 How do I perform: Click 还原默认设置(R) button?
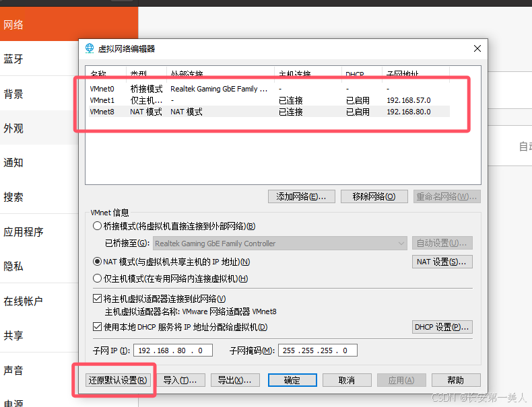pyautogui.click(x=118, y=380)
